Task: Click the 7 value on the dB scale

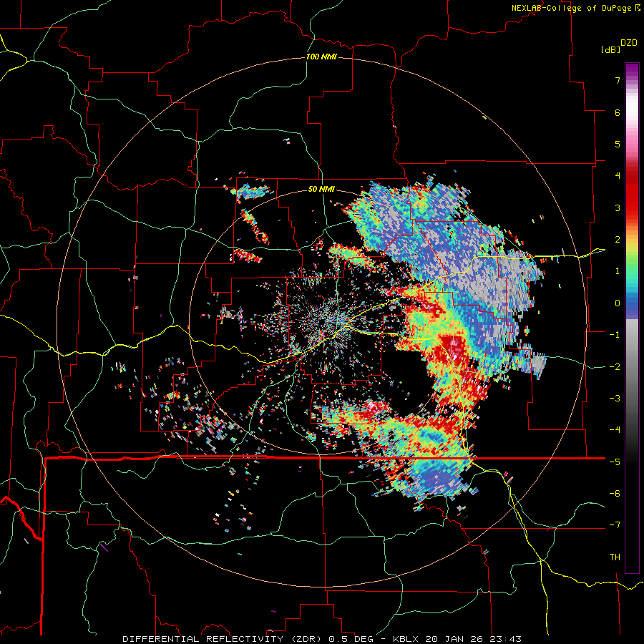Action: (618, 80)
